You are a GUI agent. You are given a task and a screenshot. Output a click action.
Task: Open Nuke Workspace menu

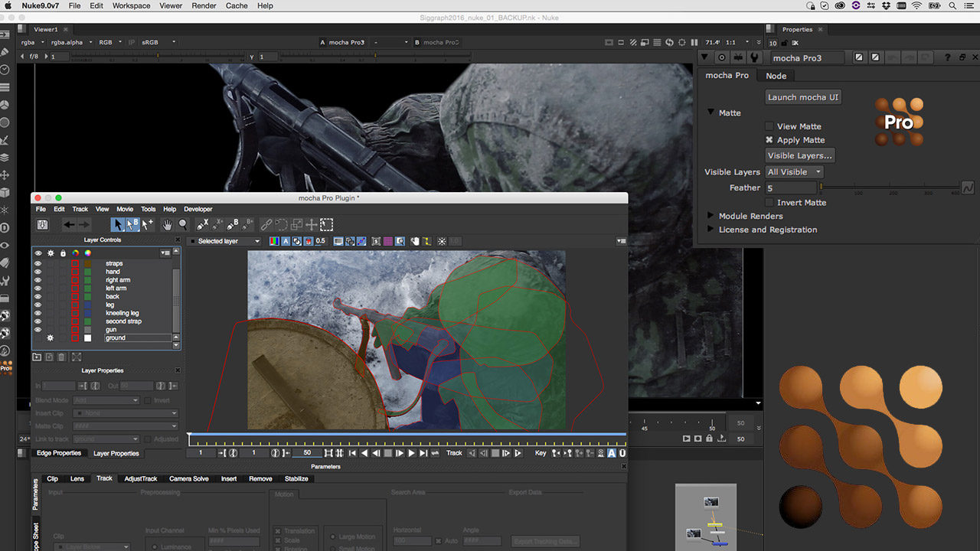(x=132, y=5)
